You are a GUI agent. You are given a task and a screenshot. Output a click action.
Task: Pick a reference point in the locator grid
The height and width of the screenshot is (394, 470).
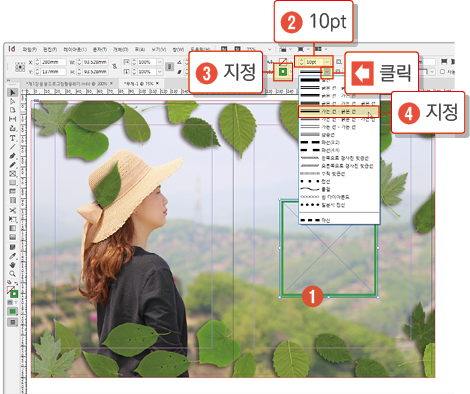[x=20, y=67]
